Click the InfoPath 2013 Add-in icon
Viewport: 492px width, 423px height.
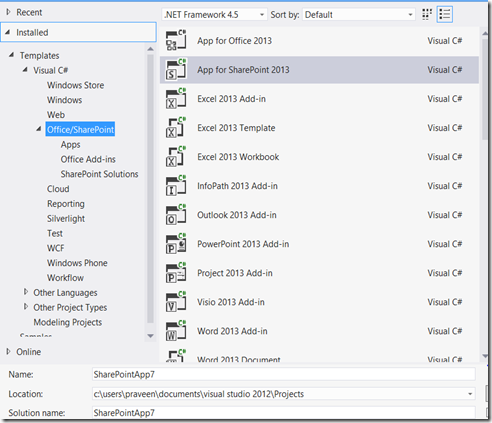pos(176,185)
